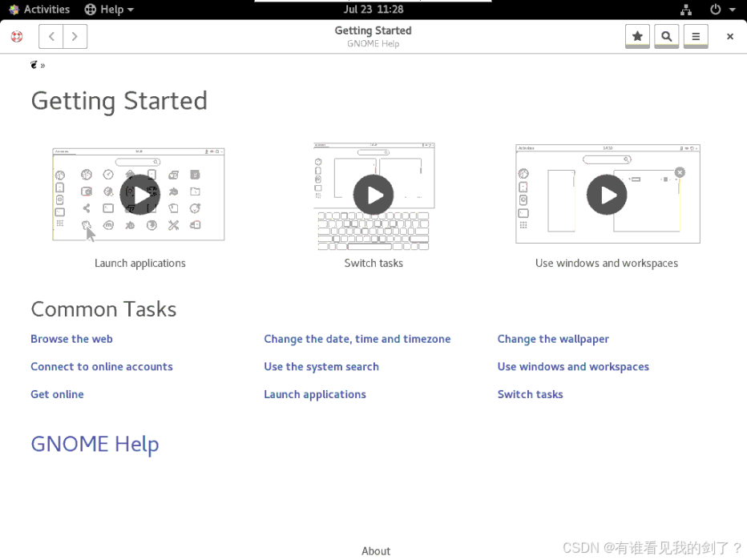Click the Use windows and workspaces video caption
The image size is (747, 560).
click(607, 264)
